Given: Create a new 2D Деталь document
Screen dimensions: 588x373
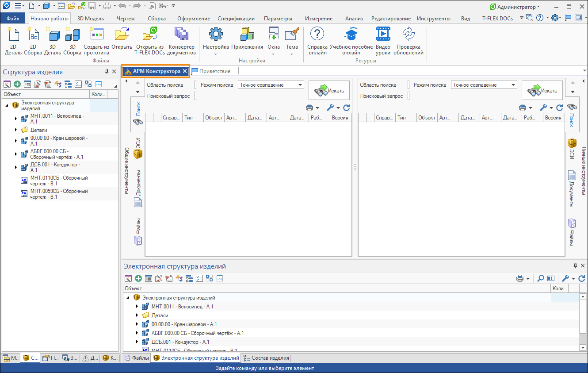Looking at the screenshot, I should [x=13, y=41].
